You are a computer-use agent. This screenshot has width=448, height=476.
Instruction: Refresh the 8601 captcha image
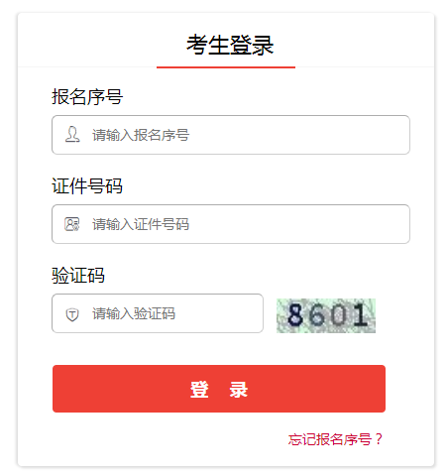[x=326, y=315]
